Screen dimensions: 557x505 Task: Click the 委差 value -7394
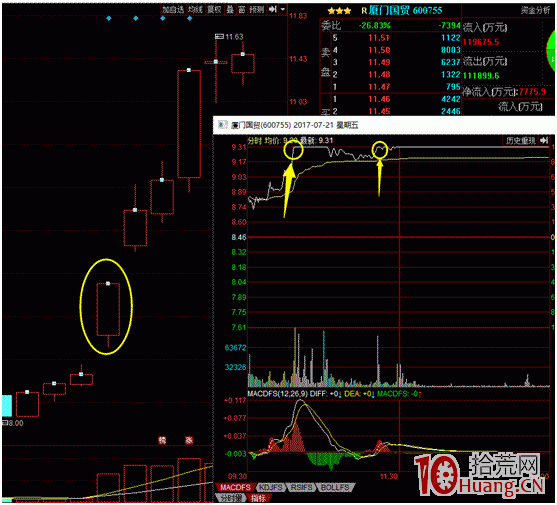coord(449,26)
